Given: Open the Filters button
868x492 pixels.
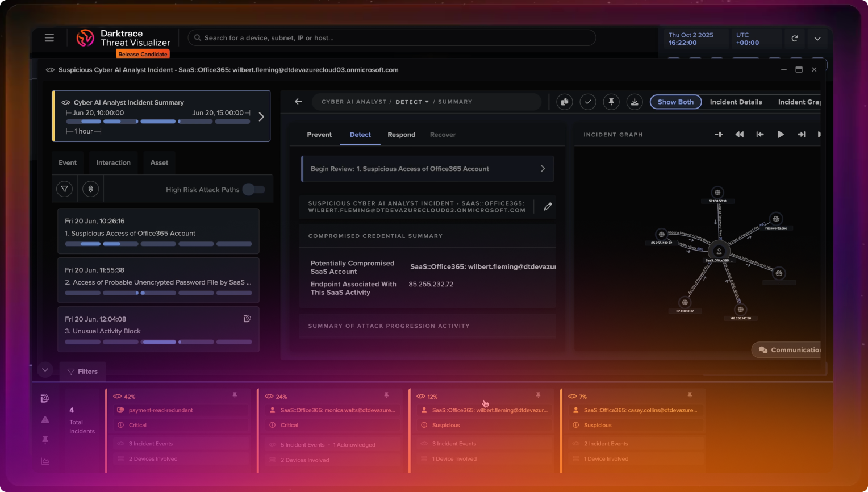Looking at the screenshot, I should pyautogui.click(x=82, y=372).
